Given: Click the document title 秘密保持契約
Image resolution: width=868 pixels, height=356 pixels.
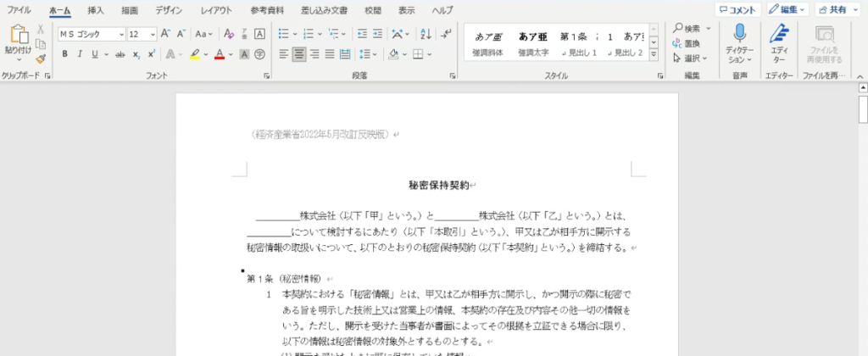Looking at the screenshot, I should [x=439, y=186].
